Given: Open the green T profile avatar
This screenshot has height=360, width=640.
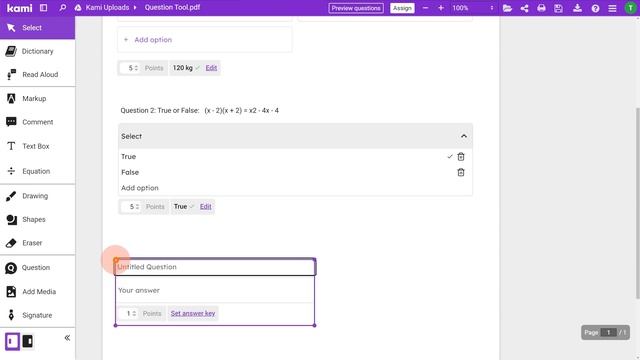Looking at the screenshot, I should [x=630, y=8].
